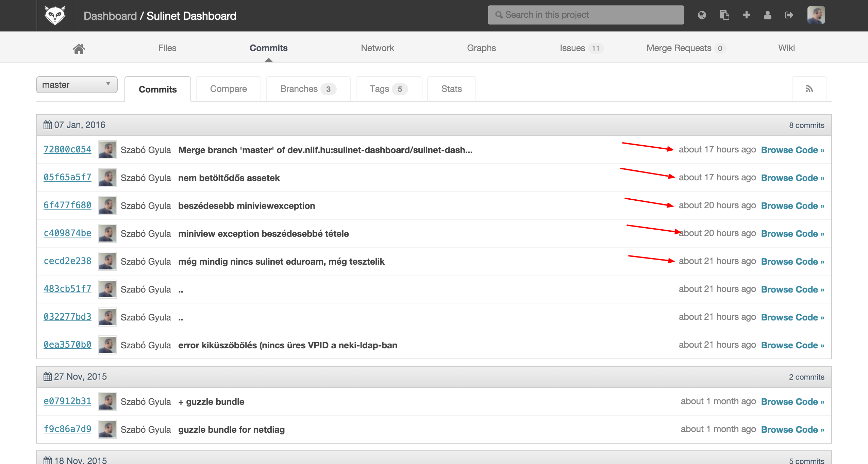The width and height of the screenshot is (868, 464).
Task: Browse Code for commit 483cb51f7
Action: (792, 289)
